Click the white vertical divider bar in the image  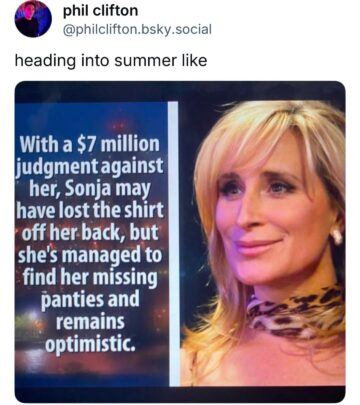pos(174,244)
